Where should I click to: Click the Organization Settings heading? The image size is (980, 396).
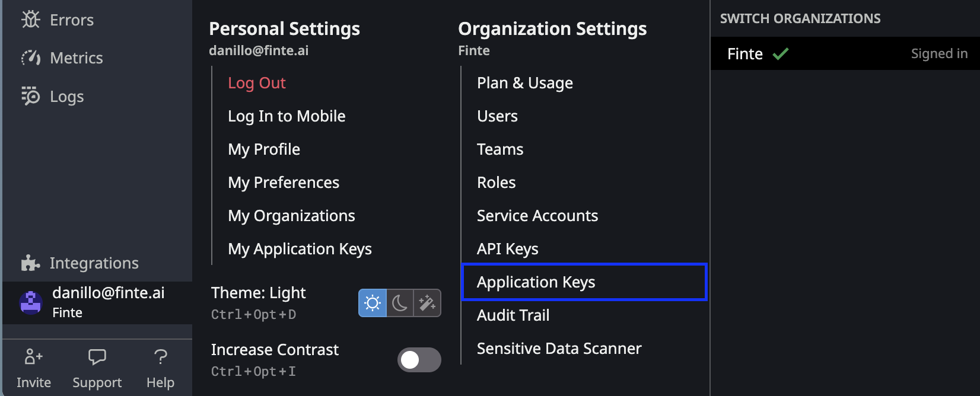[x=552, y=28]
